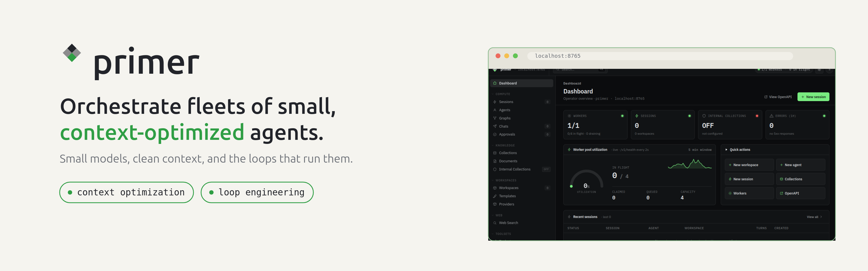Expand the Quick actions disclosure triangle

click(726, 150)
